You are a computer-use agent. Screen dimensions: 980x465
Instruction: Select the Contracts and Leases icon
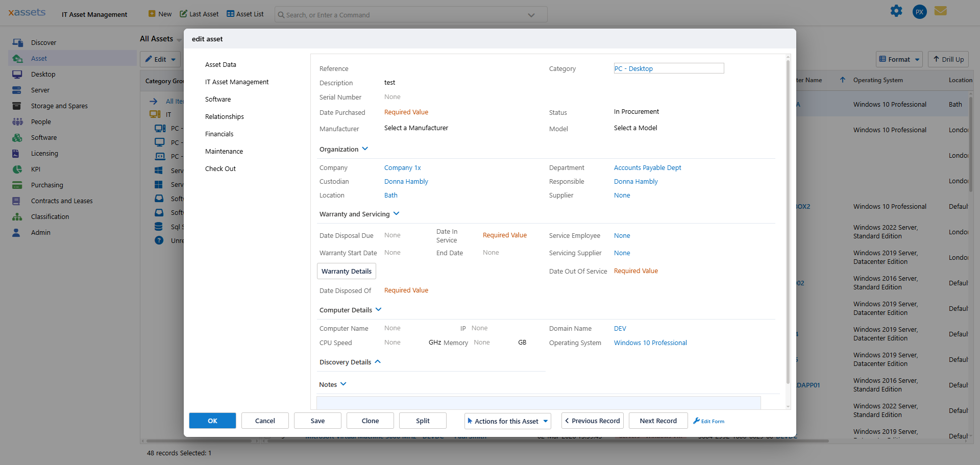click(18, 201)
